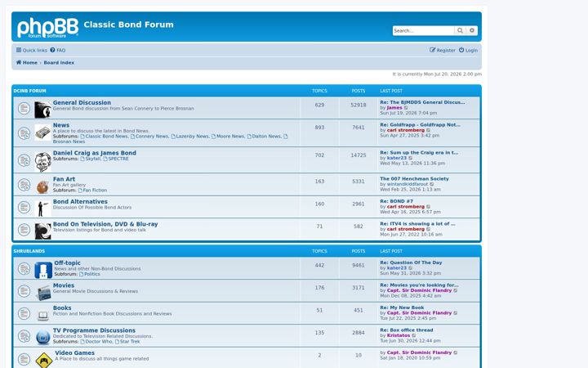Click Bond On Television forum image
The width and height of the screenshot is (588, 368).
tap(42, 231)
